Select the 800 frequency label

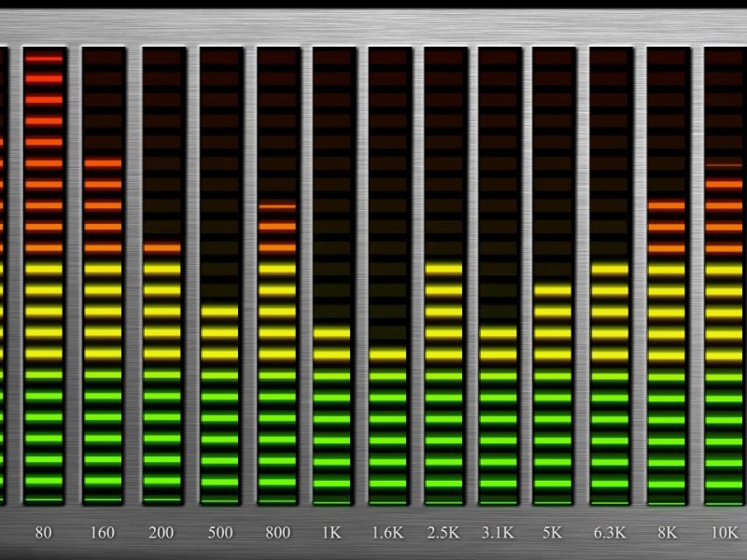277,533
